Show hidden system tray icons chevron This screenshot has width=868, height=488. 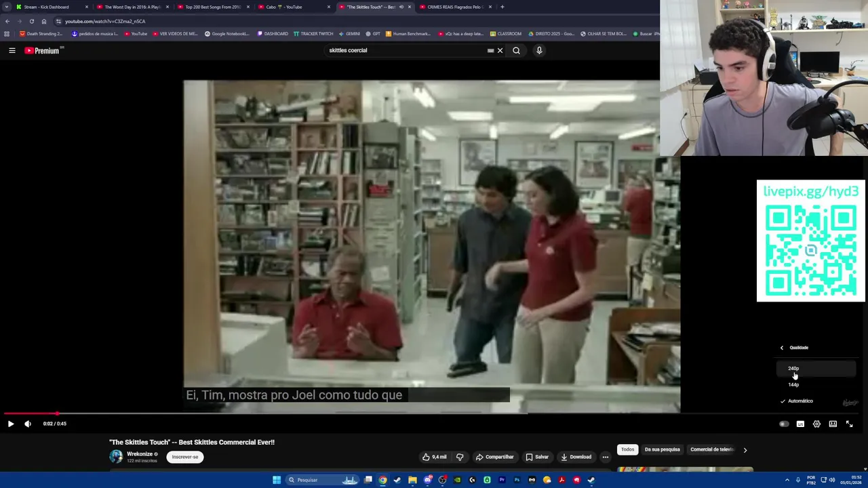point(788,480)
